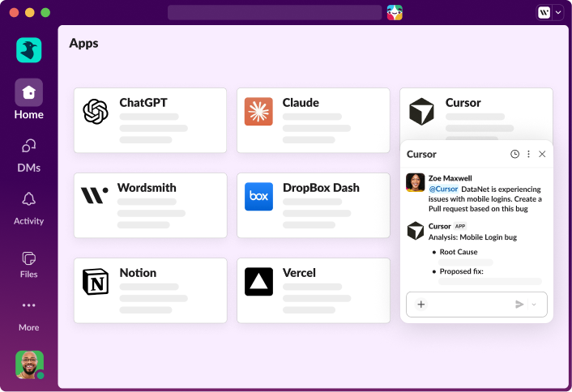
Task: Click the Root Cause bullet
Action: point(459,252)
